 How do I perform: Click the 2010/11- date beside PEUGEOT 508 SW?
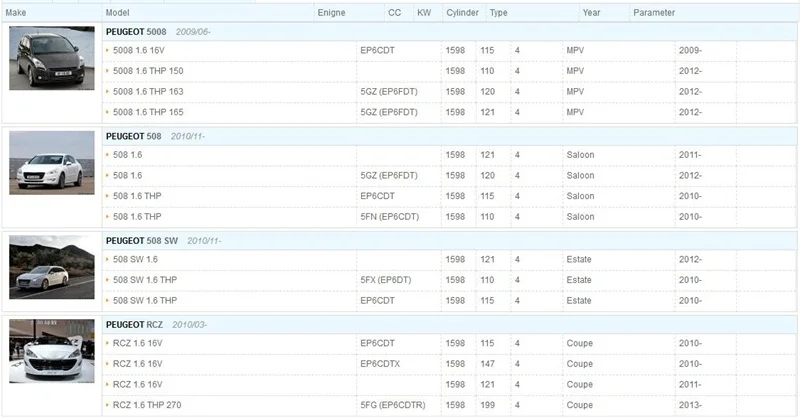(x=204, y=241)
